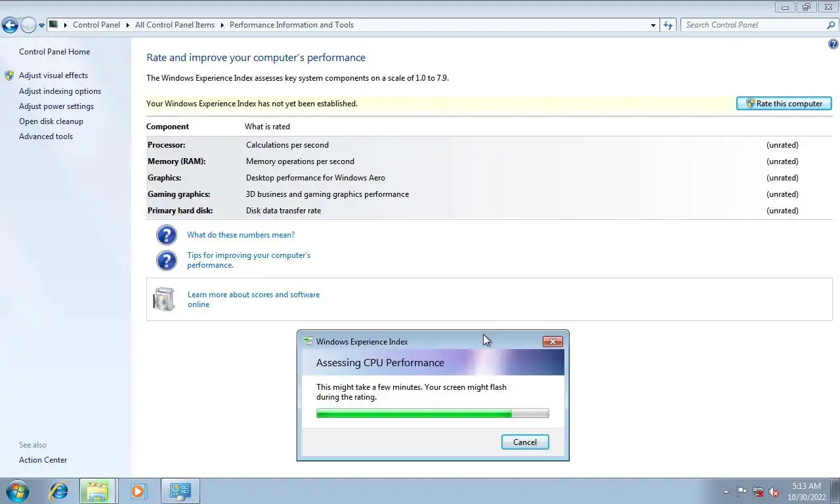Open Adjust indexing options

[x=60, y=91]
